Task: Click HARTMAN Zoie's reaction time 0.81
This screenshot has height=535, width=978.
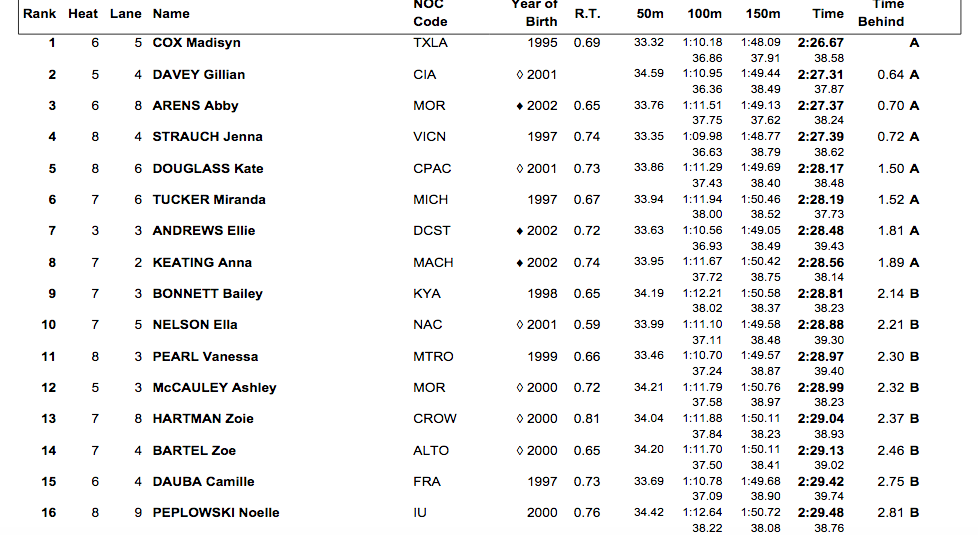Action: coord(587,419)
